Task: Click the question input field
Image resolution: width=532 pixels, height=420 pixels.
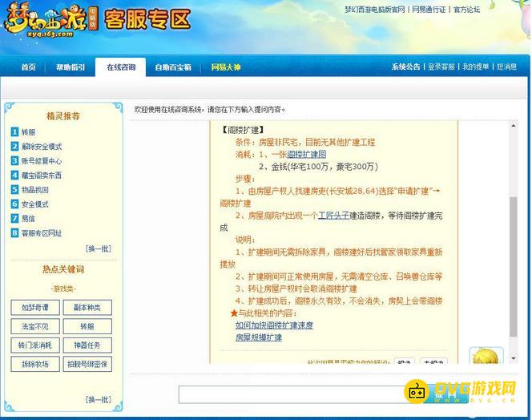Action: tap(288, 394)
